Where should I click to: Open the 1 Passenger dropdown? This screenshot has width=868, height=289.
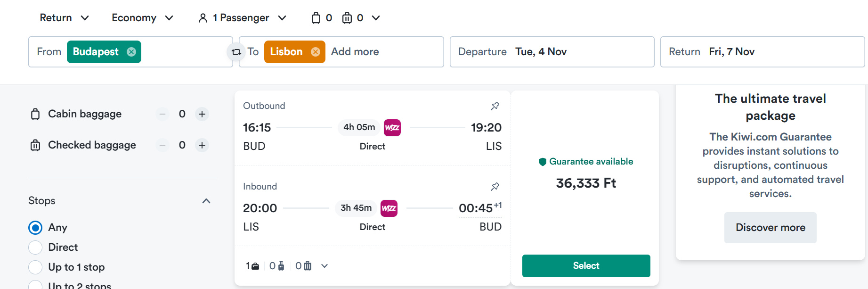click(242, 18)
